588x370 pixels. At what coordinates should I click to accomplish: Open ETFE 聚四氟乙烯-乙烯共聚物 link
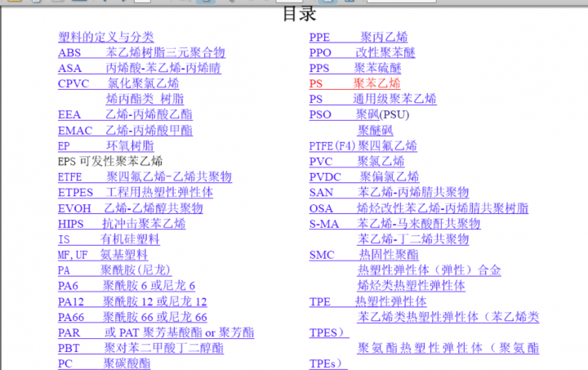(x=145, y=176)
